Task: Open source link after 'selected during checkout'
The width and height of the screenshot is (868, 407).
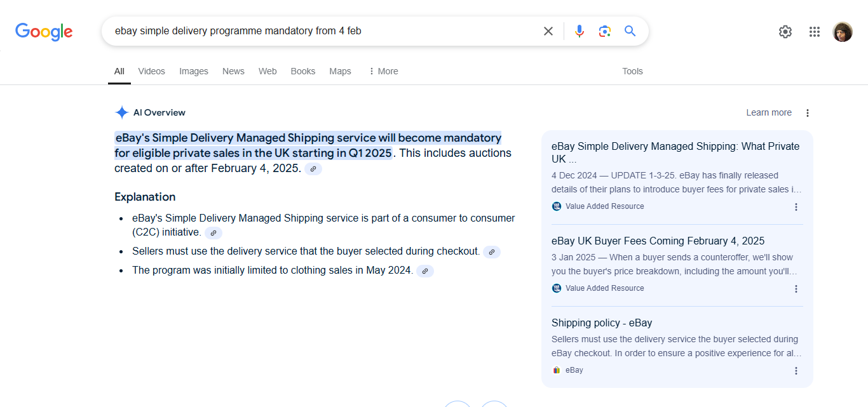Action: pyautogui.click(x=492, y=252)
